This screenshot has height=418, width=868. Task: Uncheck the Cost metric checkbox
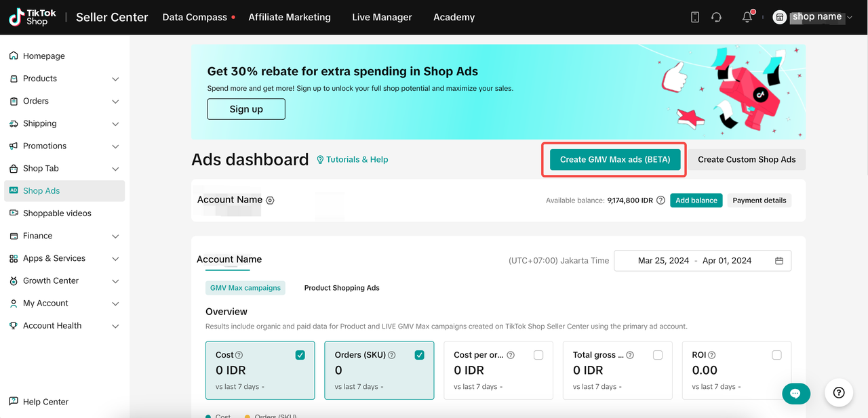point(300,355)
